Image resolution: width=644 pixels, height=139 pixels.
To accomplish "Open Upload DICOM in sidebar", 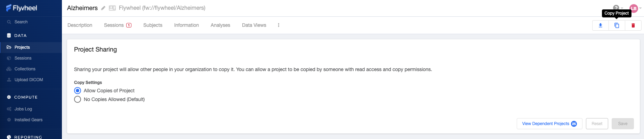I will pos(29,80).
